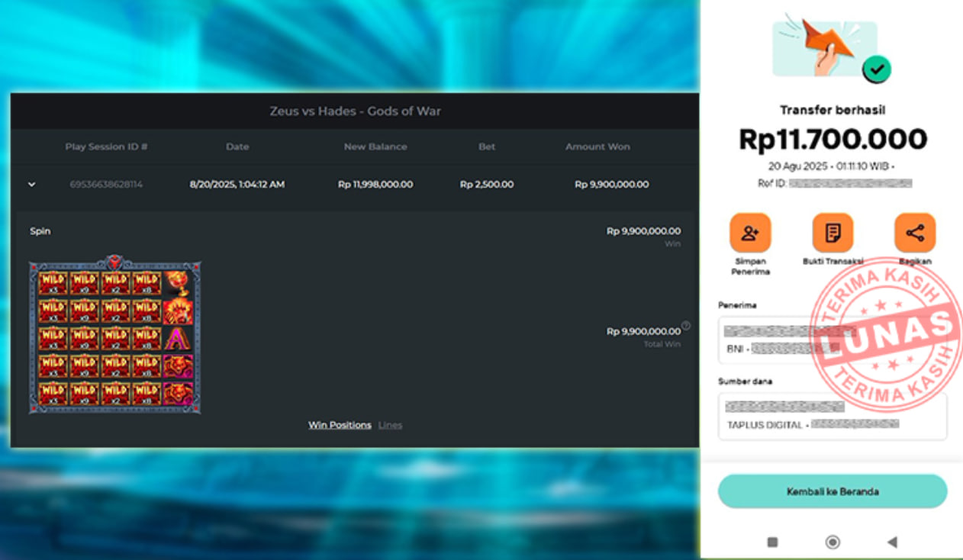This screenshot has height=560, width=963.
Task: Click the balance Rp 11,998,000.00
Action: pos(375,185)
